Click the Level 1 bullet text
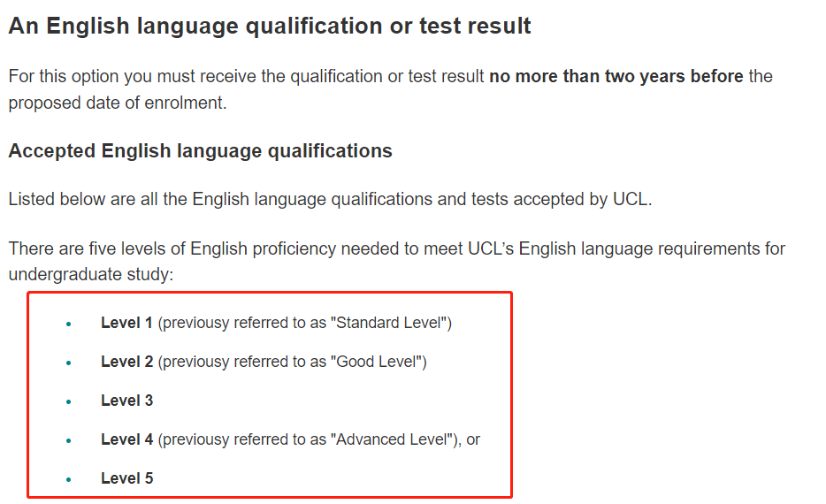The height and width of the screenshot is (504, 826). [276, 323]
